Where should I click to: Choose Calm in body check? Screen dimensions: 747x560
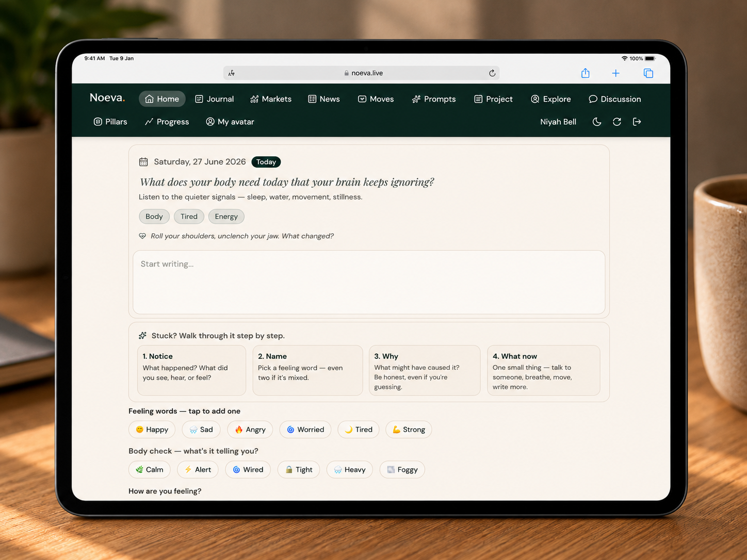click(150, 470)
